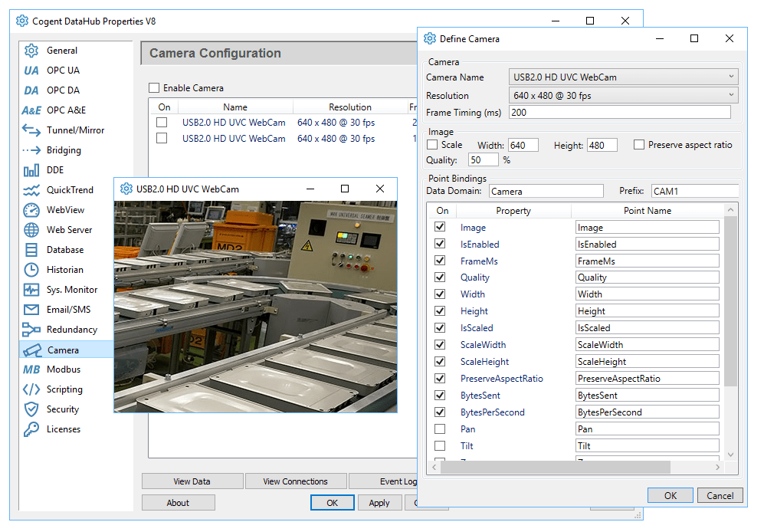The width and height of the screenshot is (764, 532).
Task: Click the image Width field
Action: coord(523,145)
